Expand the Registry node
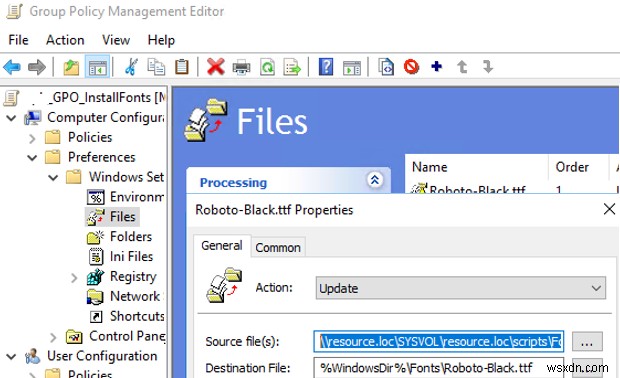This screenshot has width=620, height=378. (x=74, y=278)
